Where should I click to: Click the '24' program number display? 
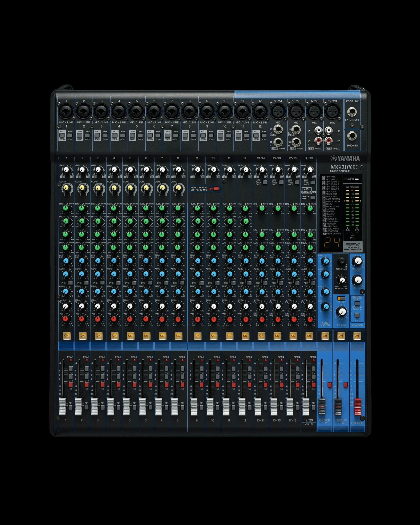[332, 243]
